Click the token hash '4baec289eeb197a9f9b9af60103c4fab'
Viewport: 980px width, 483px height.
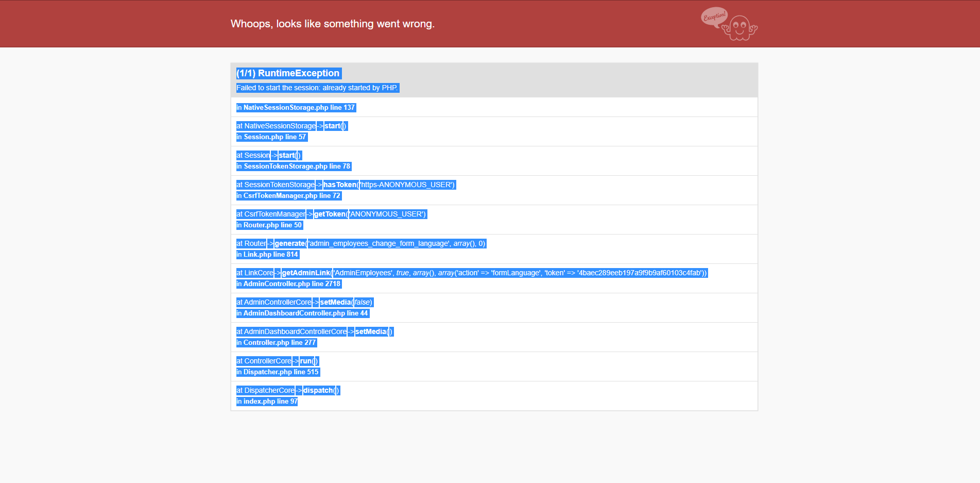[640, 273]
